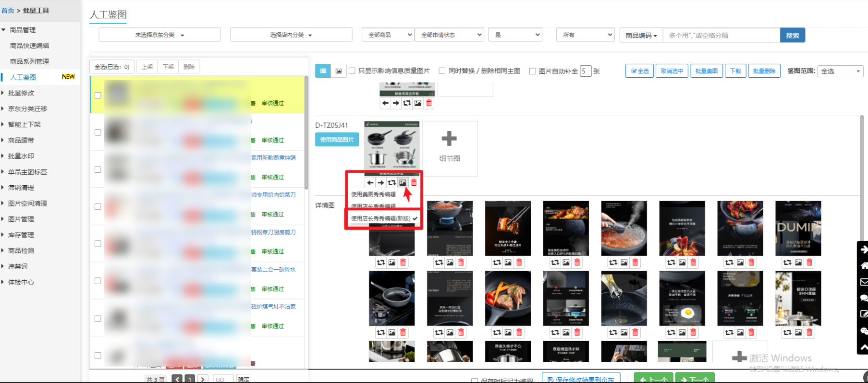Toggle 图片自动补全 checkbox
868x383 pixels.
coord(532,71)
